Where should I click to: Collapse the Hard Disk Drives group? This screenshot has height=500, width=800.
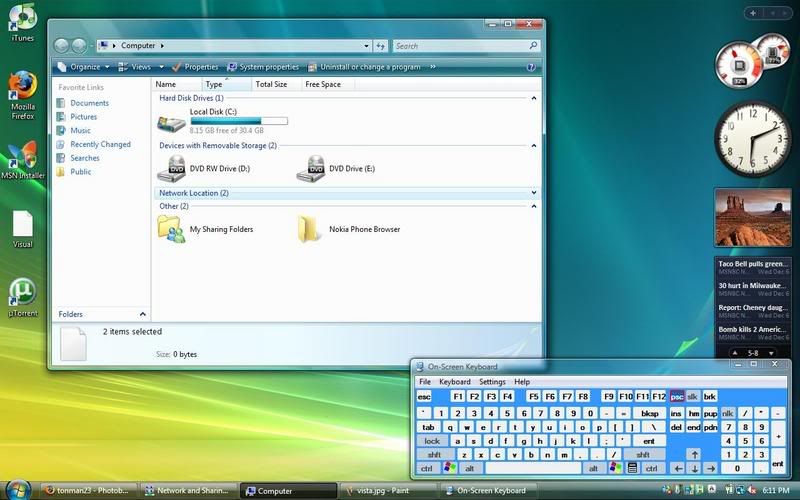coord(534,98)
